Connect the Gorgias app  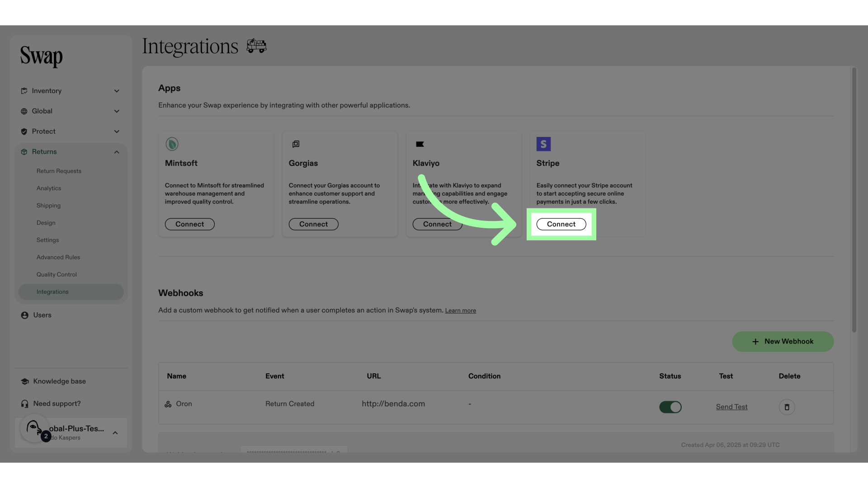(313, 224)
